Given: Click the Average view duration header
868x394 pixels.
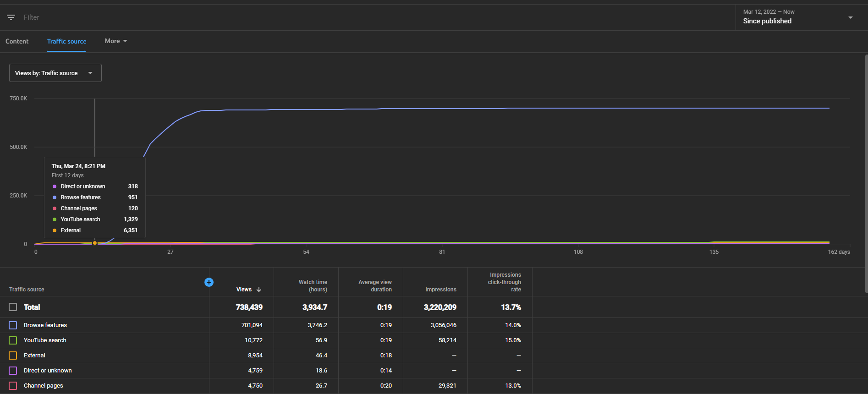Looking at the screenshot, I should 375,286.
